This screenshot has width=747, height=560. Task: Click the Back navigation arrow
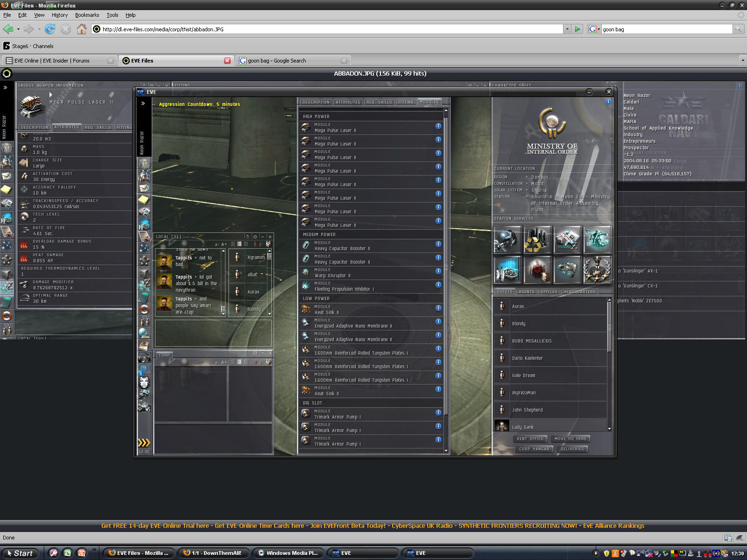tap(8, 29)
